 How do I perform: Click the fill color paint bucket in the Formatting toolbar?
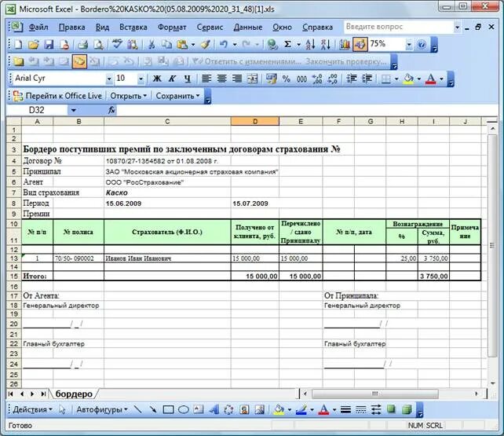pos(408,79)
